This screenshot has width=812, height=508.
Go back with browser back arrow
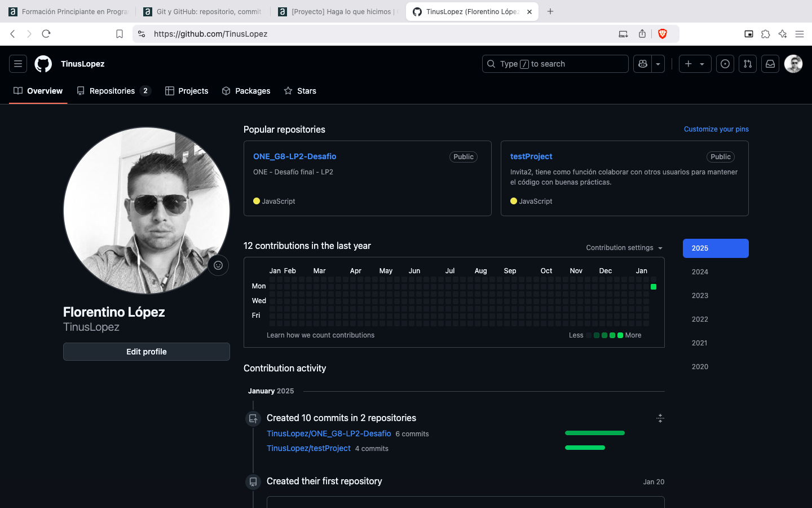12,34
